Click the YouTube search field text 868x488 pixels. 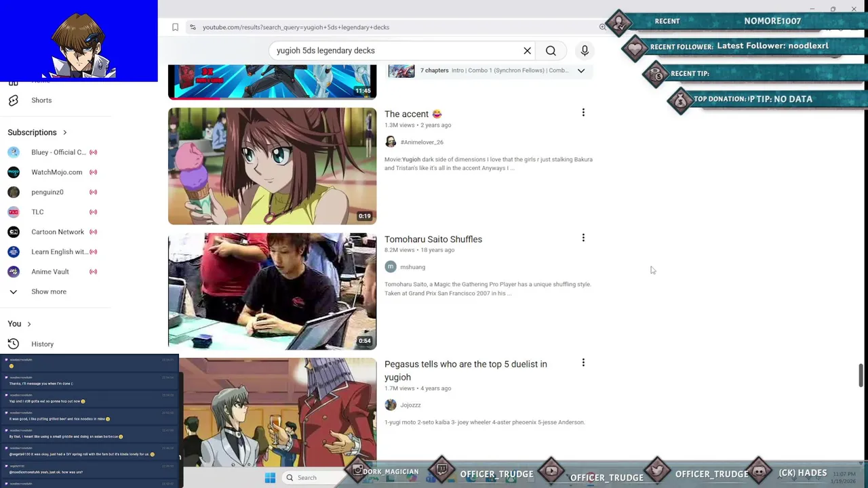(325, 51)
